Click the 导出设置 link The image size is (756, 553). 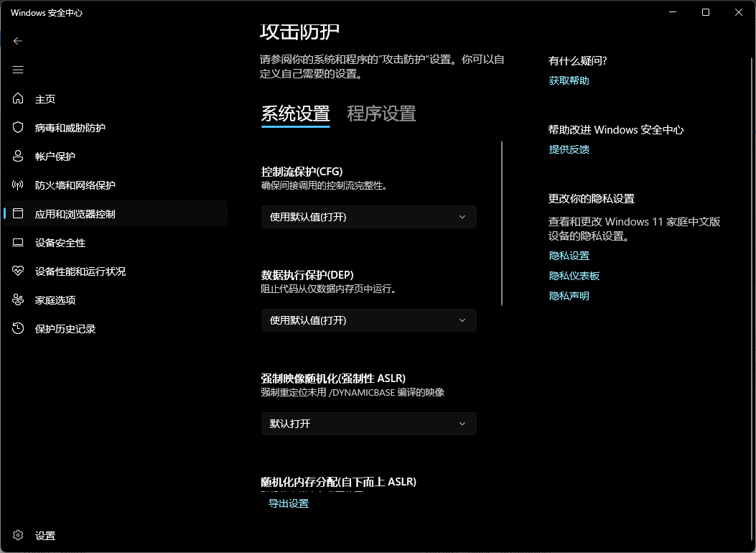click(x=289, y=503)
